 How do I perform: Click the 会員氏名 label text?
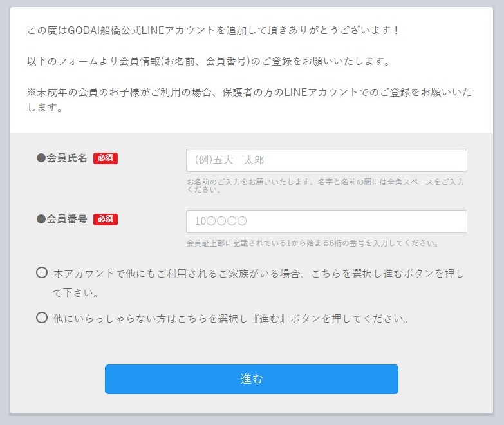coord(67,158)
